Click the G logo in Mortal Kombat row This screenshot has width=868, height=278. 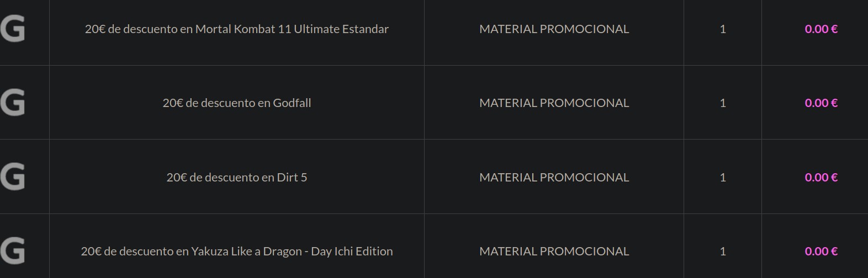click(x=13, y=29)
